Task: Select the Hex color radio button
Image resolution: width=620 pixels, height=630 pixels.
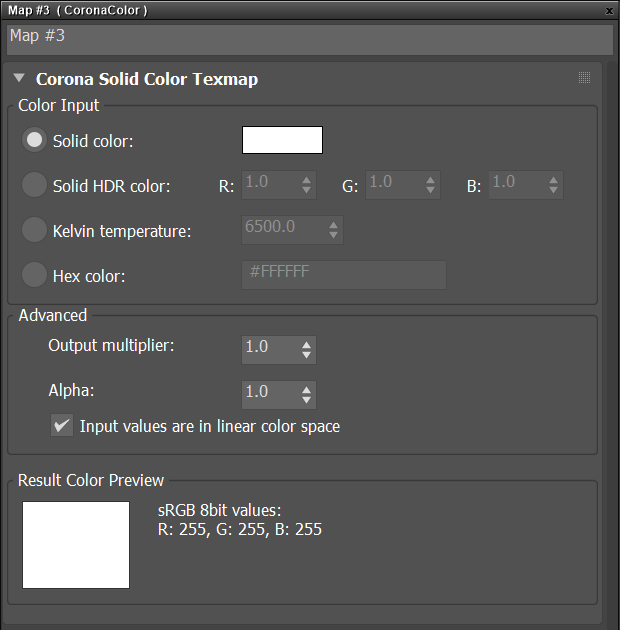Action: pyautogui.click(x=34, y=275)
